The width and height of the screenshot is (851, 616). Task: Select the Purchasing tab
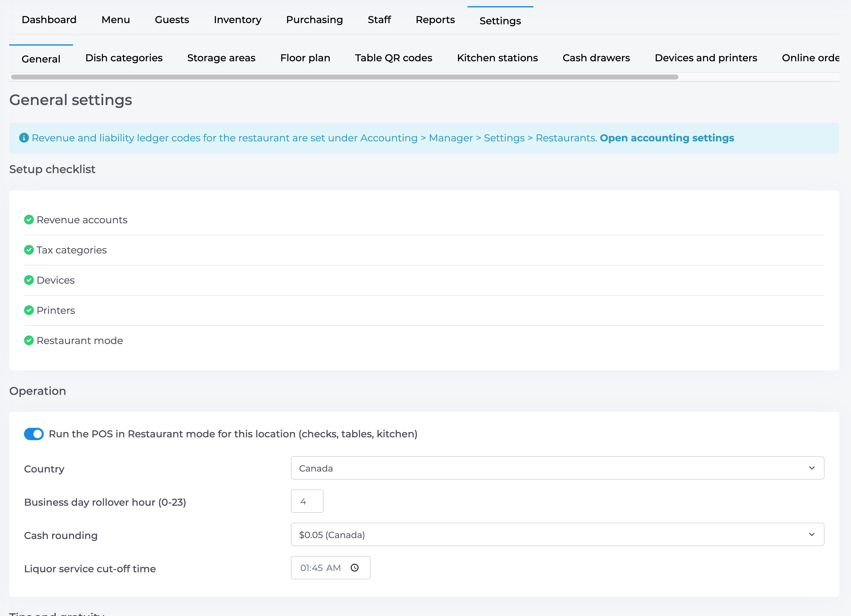tap(315, 20)
